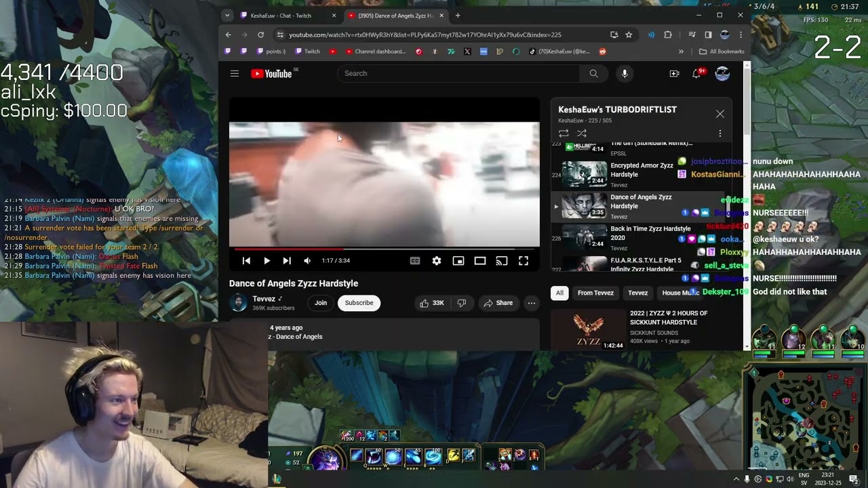Open the Channel dashboard bookmark
The width and height of the screenshot is (868, 488).
click(x=376, y=52)
